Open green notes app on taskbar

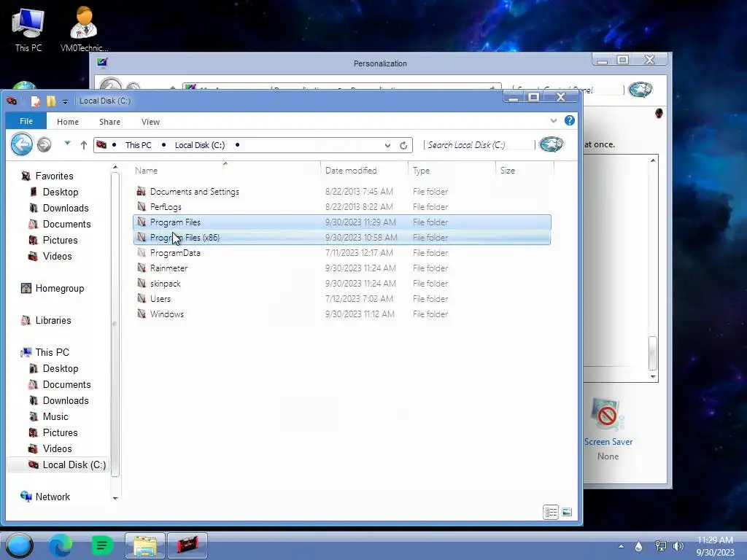[102, 545]
